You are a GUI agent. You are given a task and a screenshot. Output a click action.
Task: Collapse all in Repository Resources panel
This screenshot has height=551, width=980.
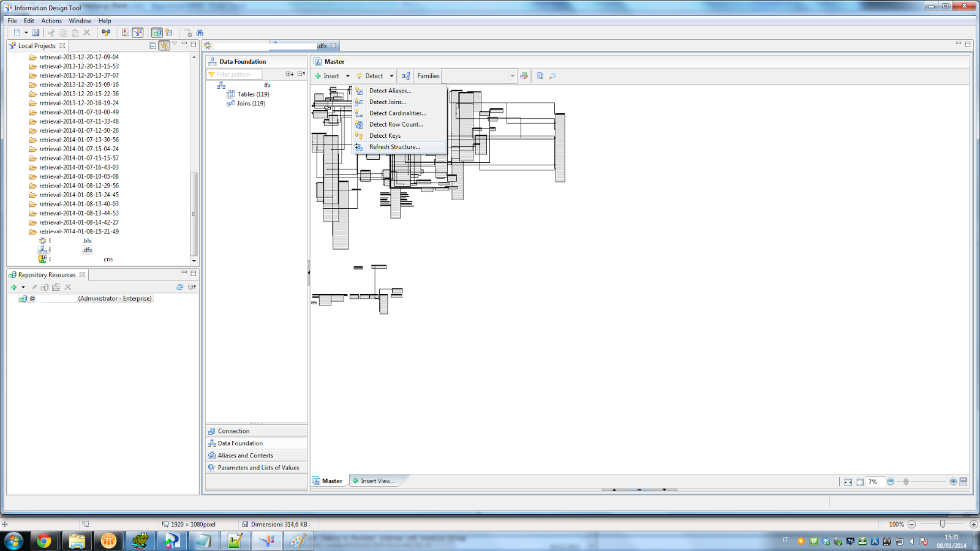(192, 287)
